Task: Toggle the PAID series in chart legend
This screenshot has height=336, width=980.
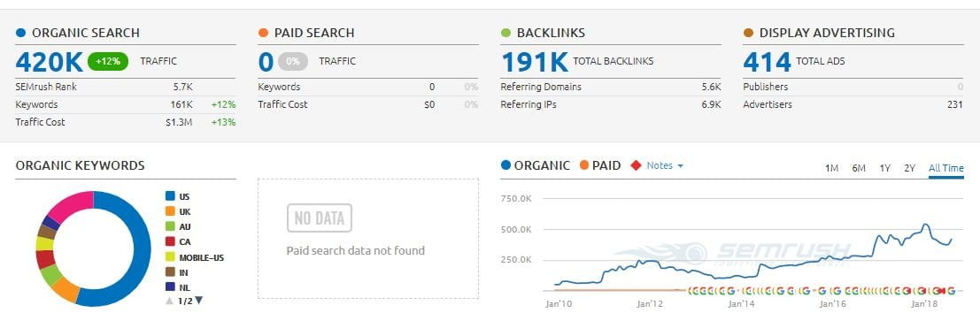Action: tap(600, 165)
